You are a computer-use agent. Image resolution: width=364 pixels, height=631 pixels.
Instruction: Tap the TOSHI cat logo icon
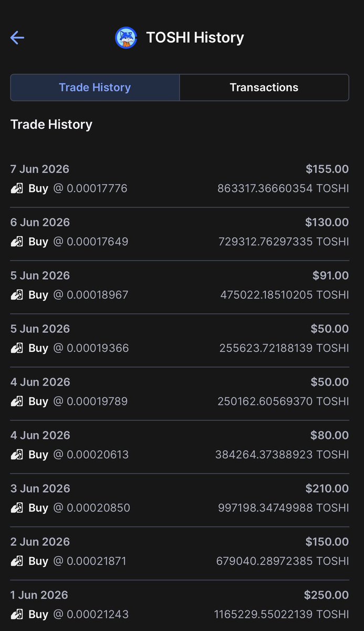pos(126,38)
